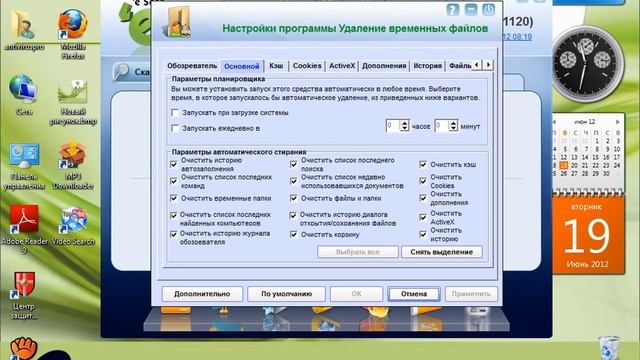Launch Adobe Reader 9 shortcut
640x360 pixels.
24,229
